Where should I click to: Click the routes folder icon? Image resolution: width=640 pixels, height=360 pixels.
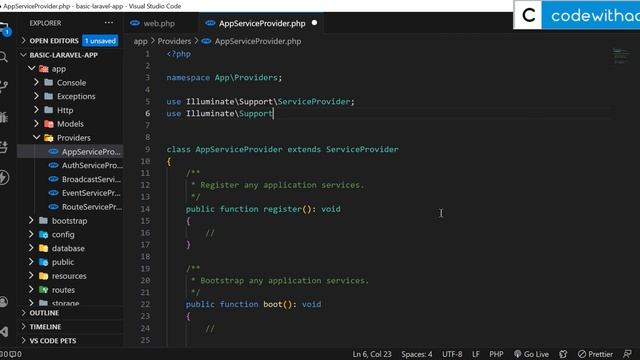tap(43, 290)
